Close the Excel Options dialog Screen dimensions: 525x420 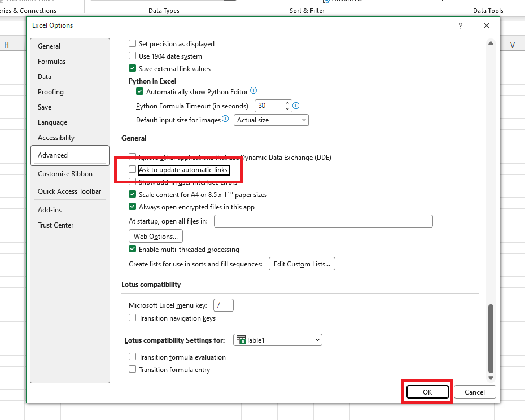[x=487, y=25]
